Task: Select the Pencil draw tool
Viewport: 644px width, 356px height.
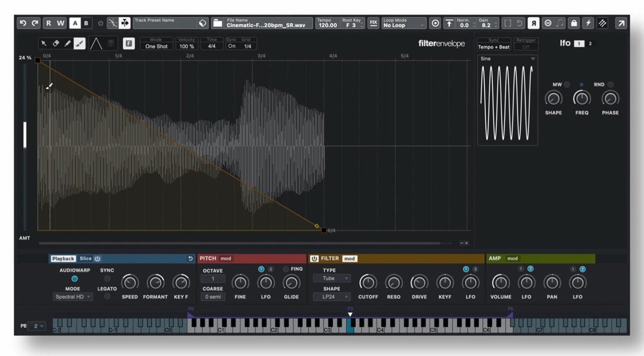Action: click(x=68, y=43)
